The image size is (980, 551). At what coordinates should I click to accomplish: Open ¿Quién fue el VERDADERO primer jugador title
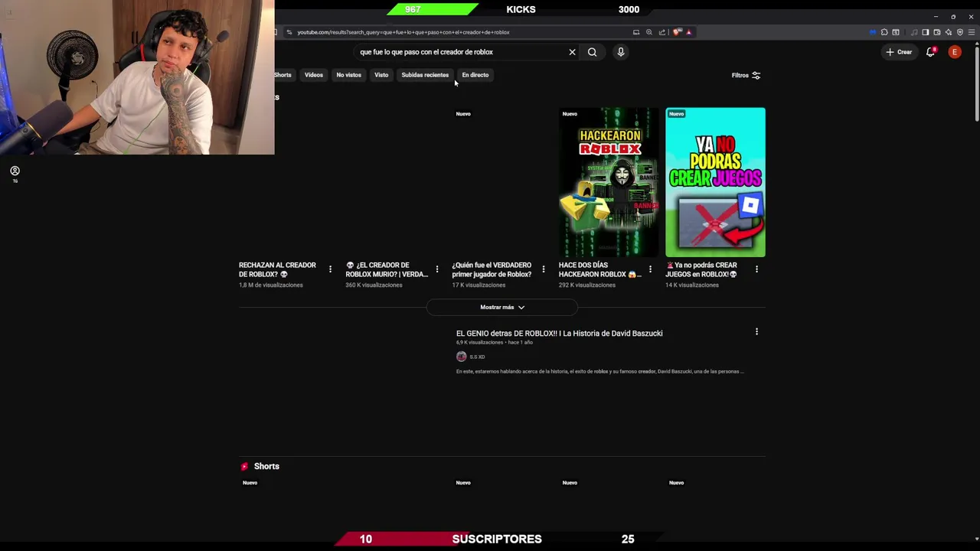(x=492, y=269)
